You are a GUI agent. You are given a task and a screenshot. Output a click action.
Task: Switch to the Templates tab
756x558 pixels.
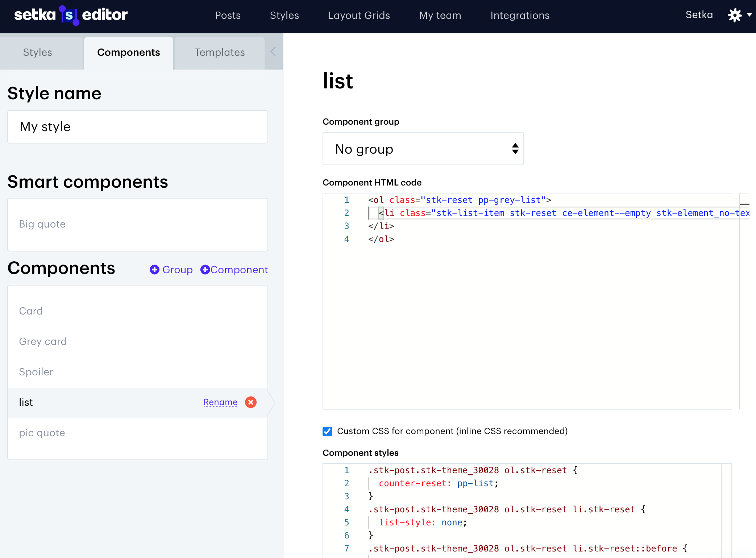click(x=220, y=52)
